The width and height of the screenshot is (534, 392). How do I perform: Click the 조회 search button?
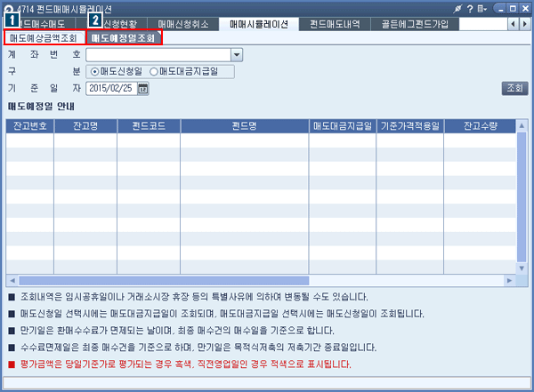coord(514,89)
